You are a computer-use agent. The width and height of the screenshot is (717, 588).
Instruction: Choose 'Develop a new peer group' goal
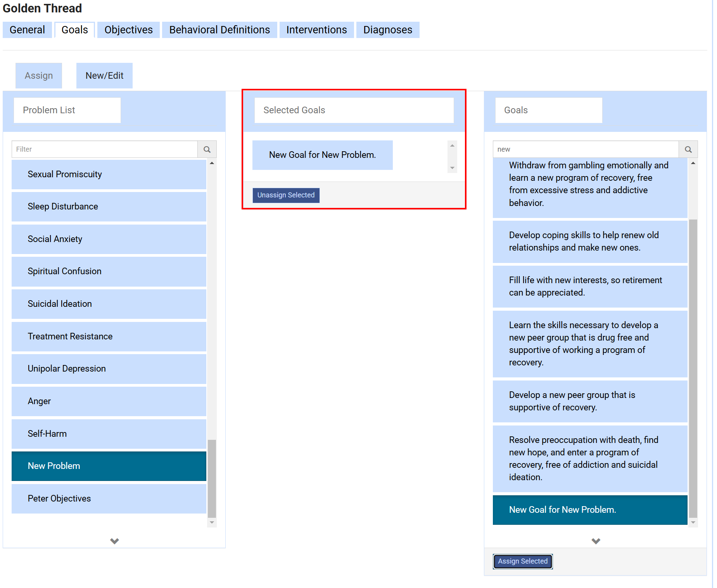(589, 401)
